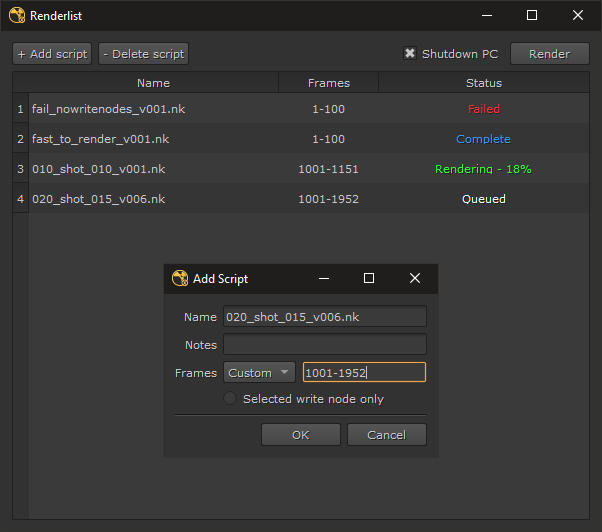Confirm the Add Script dialog with OK
The height and width of the screenshot is (532, 602).
tap(301, 435)
